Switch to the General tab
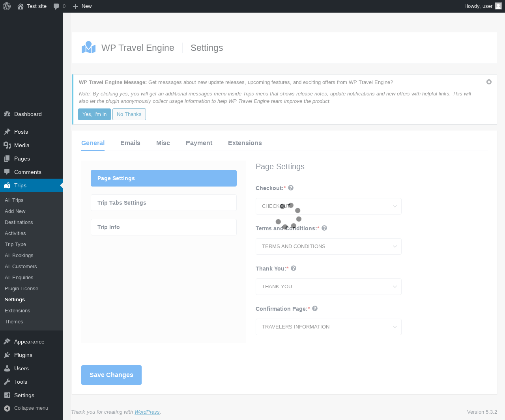The height and width of the screenshot is (420, 505). 93,143
